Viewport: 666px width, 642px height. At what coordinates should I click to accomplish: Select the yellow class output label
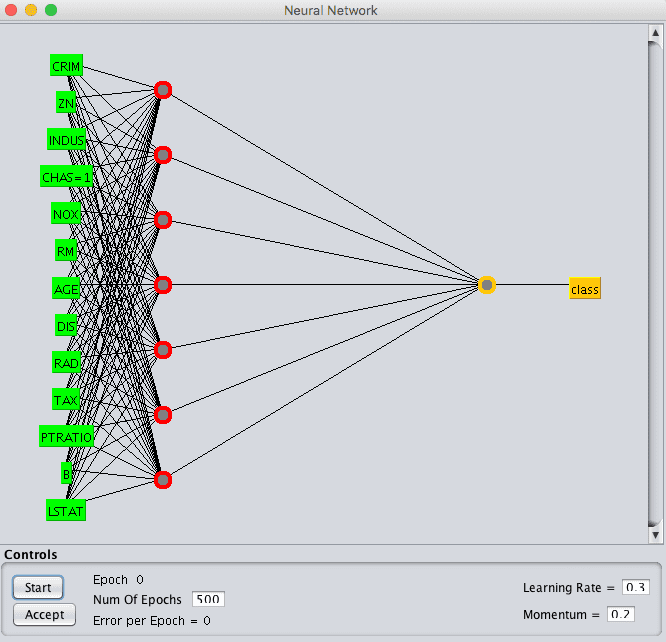[x=585, y=288]
